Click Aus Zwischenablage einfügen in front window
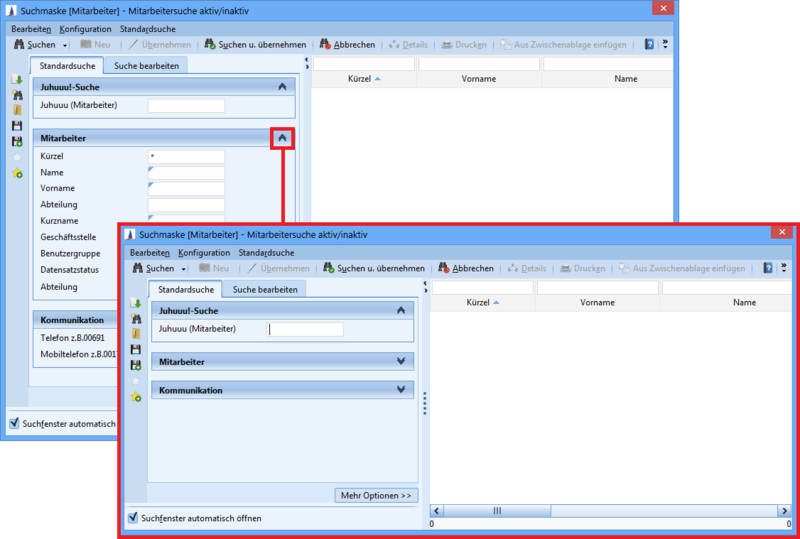 click(x=682, y=268)
